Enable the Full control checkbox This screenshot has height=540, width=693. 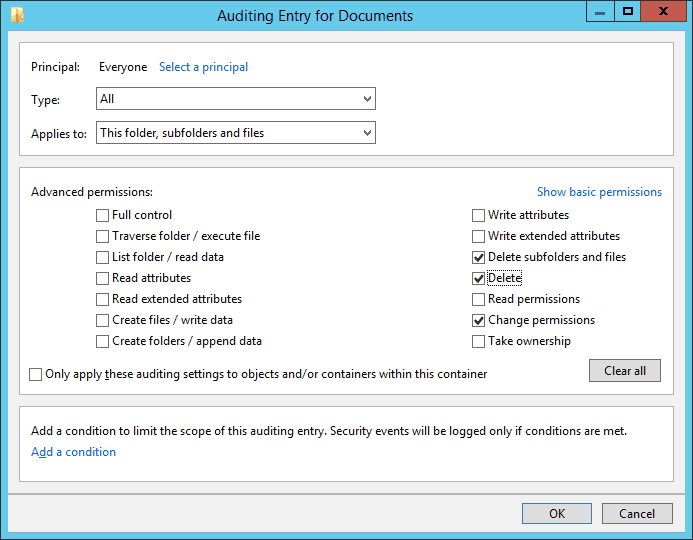point(103,215)
